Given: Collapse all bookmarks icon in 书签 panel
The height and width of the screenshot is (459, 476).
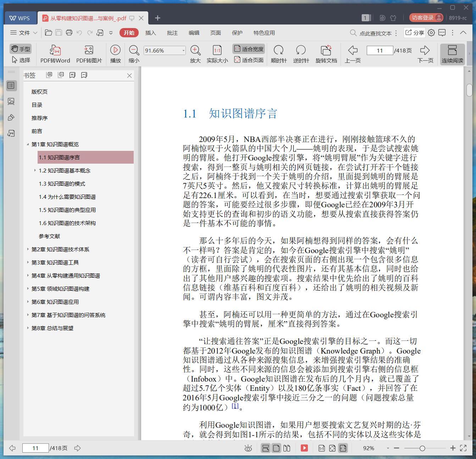Looking at the screenshot, I should 61,75.
